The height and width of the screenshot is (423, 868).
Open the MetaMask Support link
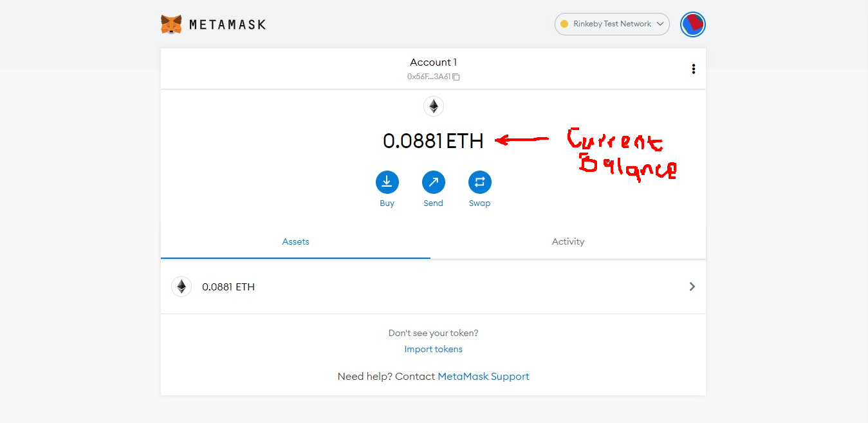click(x=483, y=377)
